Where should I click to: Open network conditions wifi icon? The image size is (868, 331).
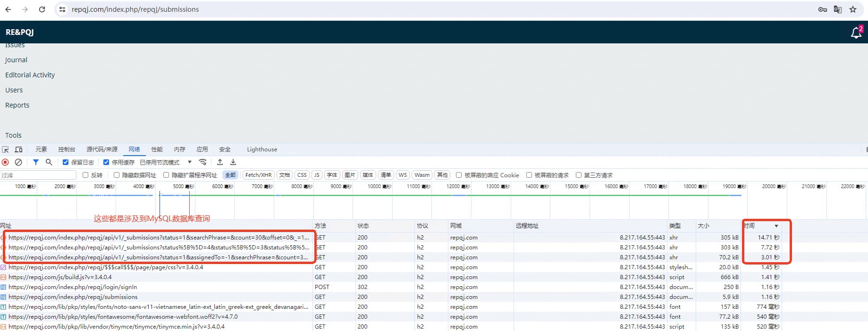point(202,162)
